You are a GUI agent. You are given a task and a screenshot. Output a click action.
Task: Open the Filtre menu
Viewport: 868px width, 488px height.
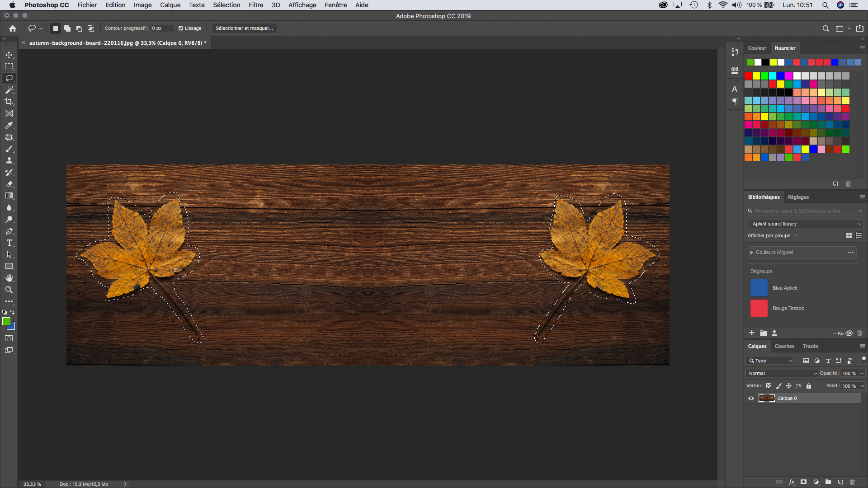(255, 5)
